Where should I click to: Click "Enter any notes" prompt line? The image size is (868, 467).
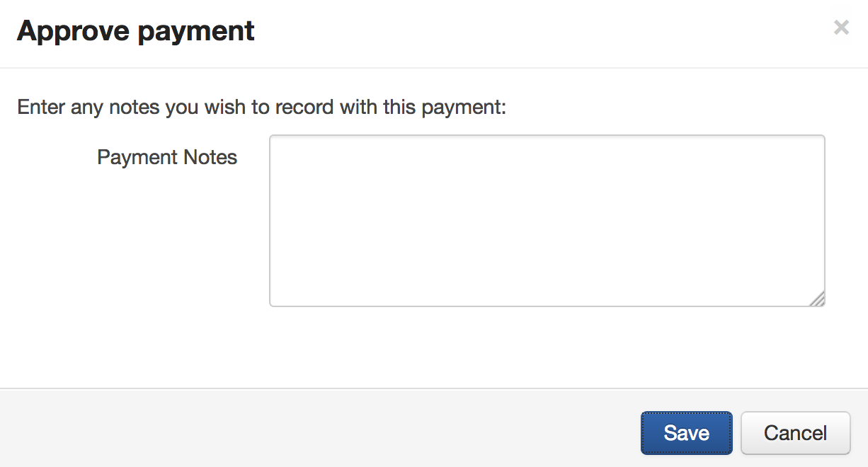262,108
